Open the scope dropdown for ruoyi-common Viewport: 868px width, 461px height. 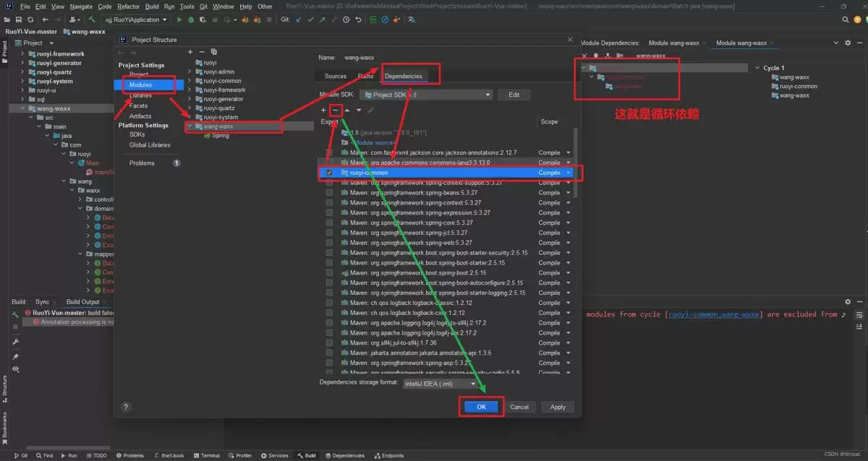coord(569,173)
